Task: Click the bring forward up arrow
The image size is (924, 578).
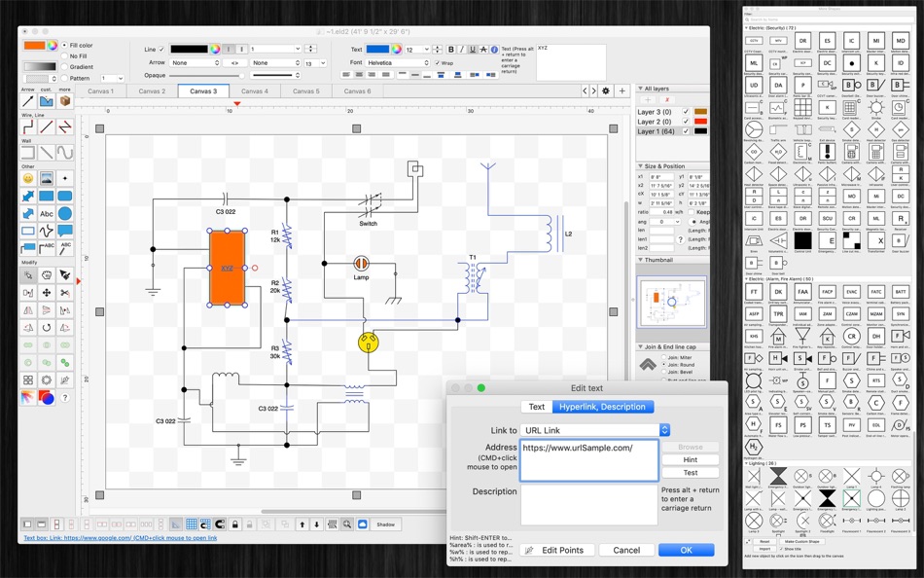Action: 302,524
